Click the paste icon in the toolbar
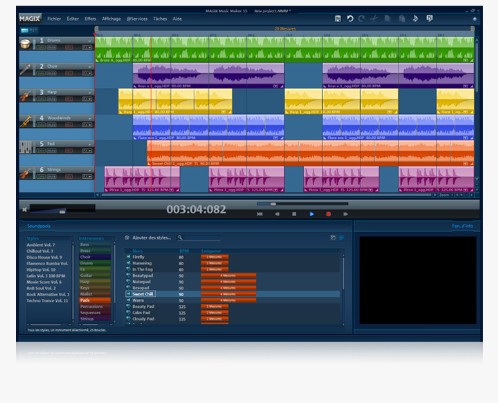This screenshot has height=403, width=498. 402,19
